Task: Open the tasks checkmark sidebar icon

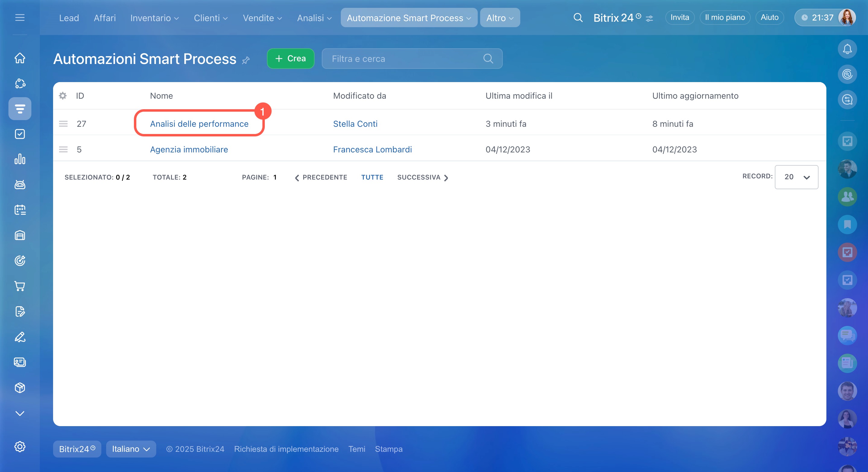Action: 20,134
